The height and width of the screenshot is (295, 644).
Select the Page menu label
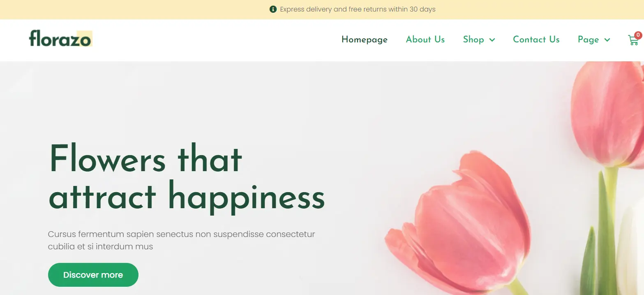(x=589, y=39)
